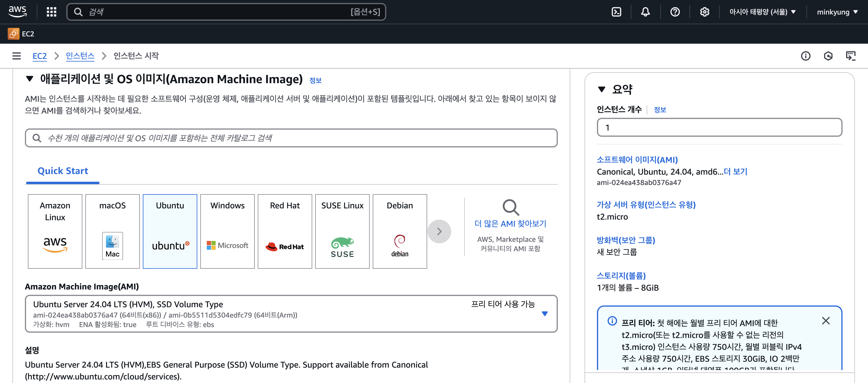Click the t2.micro instance type value
The height and width of the screenshot is (383, 868).
pyautogui.click(x=612, y=217)
